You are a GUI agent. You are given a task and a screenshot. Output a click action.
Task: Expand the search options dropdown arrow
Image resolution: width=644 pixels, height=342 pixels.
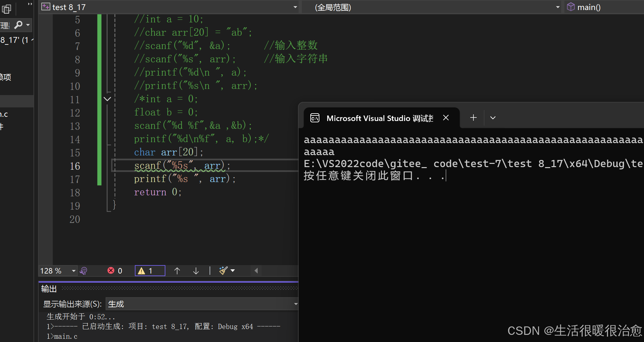(28, 25)
